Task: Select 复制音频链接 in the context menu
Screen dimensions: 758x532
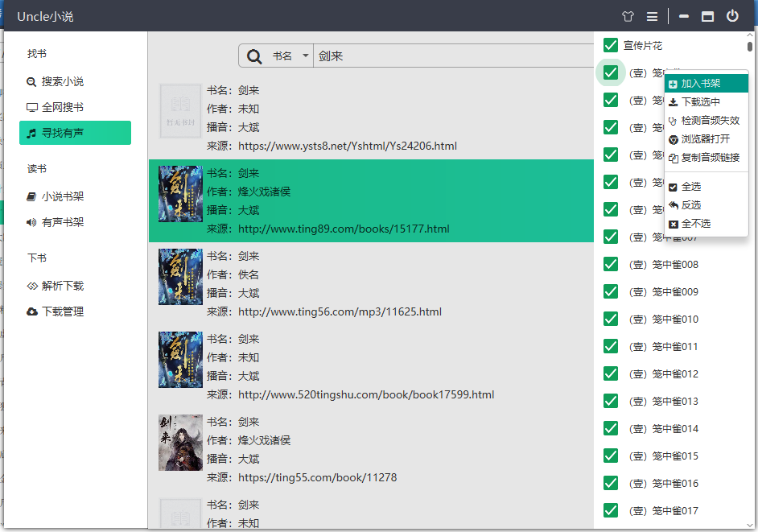Action: point(707,158)
